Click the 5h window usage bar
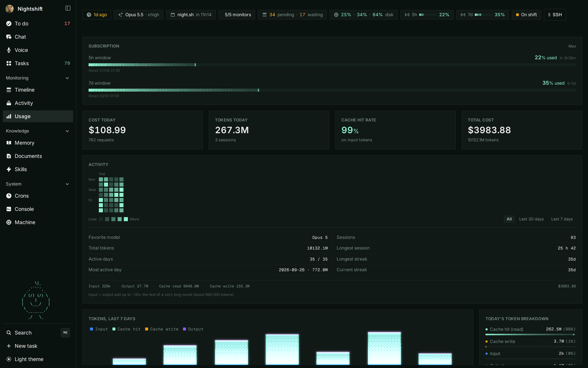Screen dimensions: 588x368 point(332,65)
